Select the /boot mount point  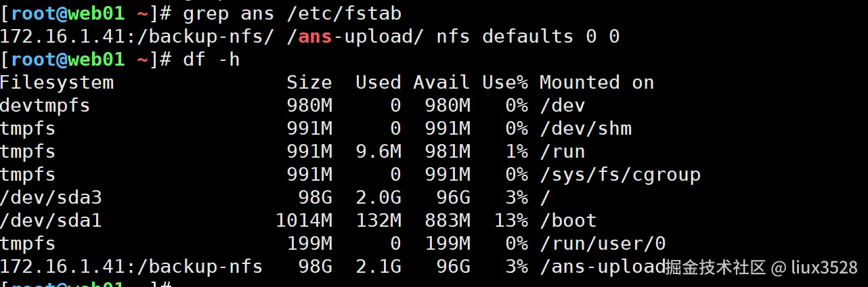(567, 221)
